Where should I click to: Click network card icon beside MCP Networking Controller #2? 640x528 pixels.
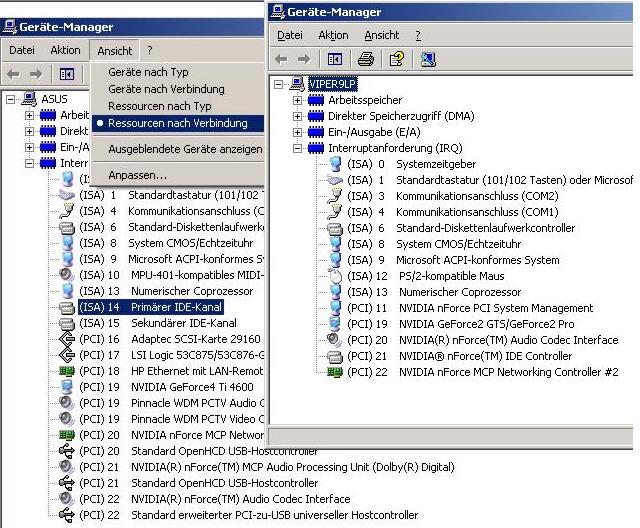[335, 372]
